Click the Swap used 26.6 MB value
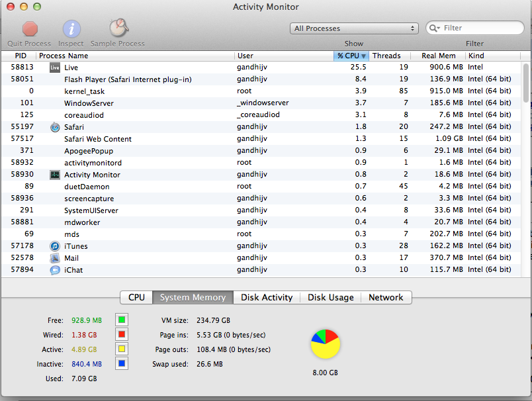 pos(210,364)
